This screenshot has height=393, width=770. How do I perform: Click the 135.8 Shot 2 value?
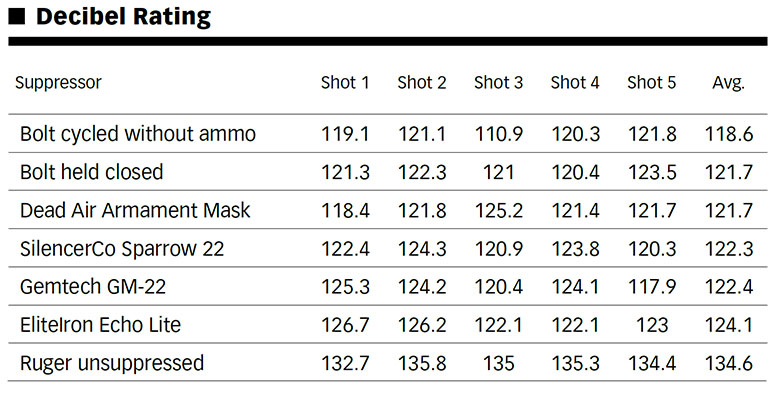422,363
